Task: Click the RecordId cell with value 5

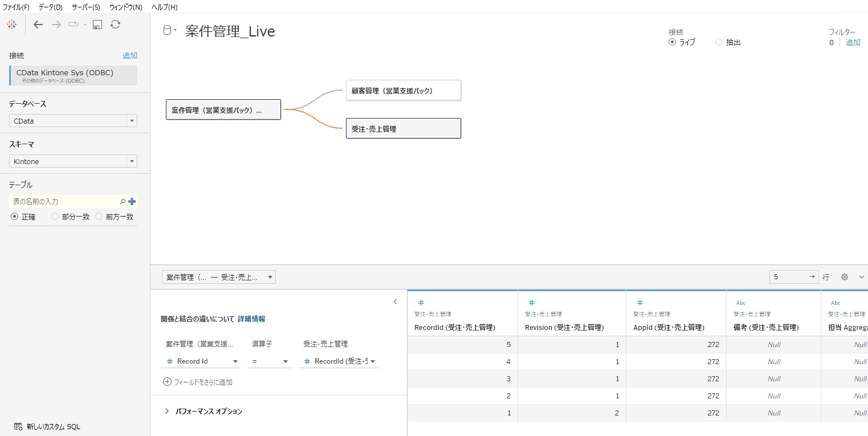Action: pos(463,344)
